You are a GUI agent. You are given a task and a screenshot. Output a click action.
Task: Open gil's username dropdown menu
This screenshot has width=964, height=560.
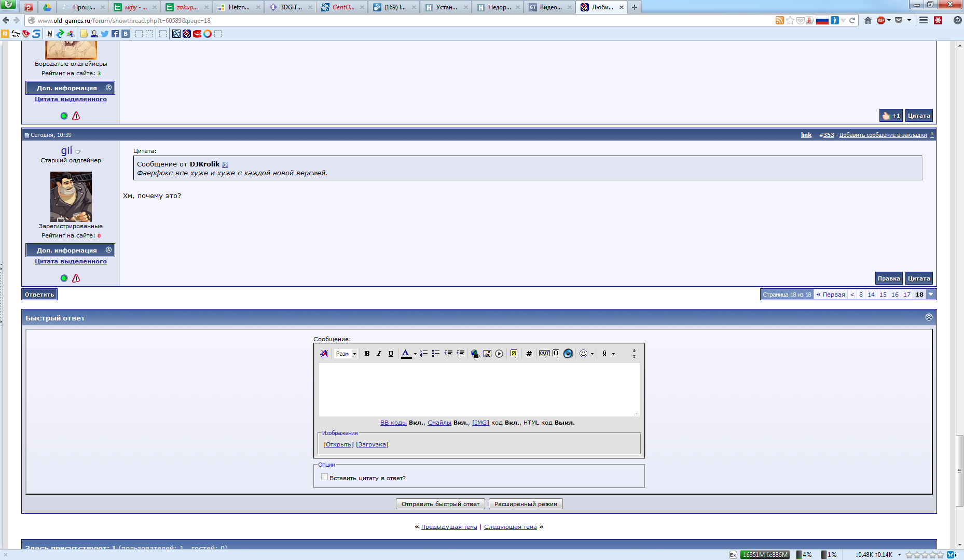point(78,152)
